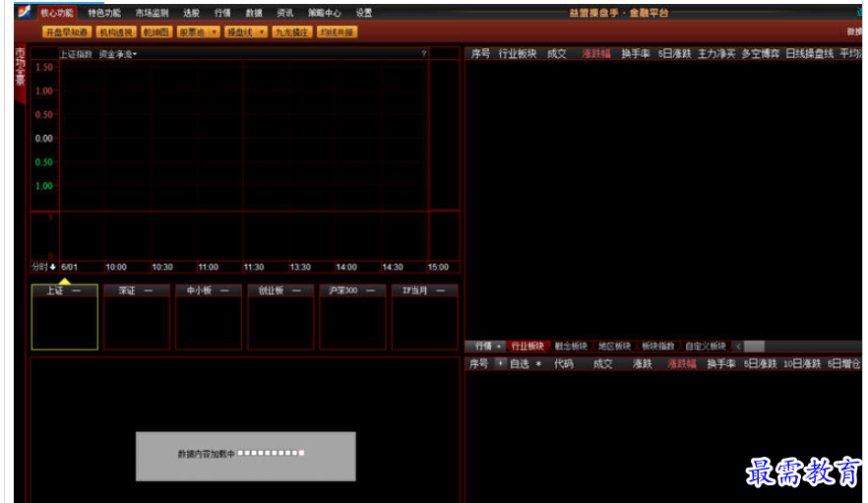Open the 选股 menu

click(192, 12)
